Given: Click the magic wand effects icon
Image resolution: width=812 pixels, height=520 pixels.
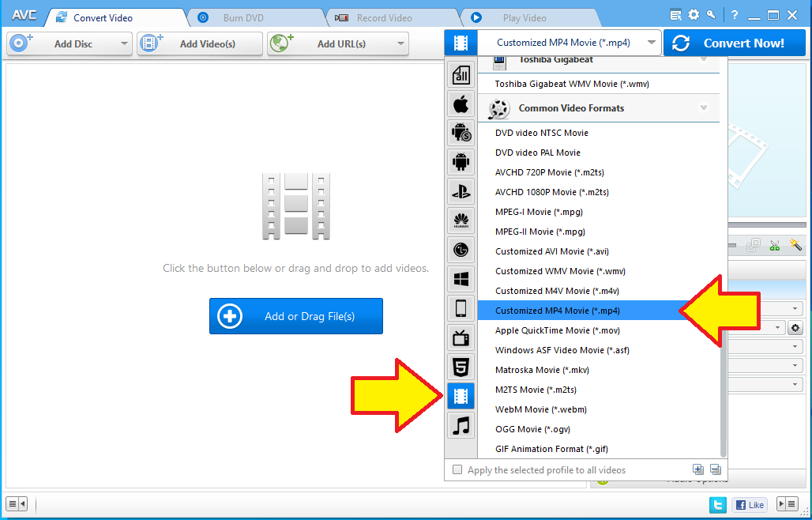Looking at the screenshot, I should (x=795, y=244).
